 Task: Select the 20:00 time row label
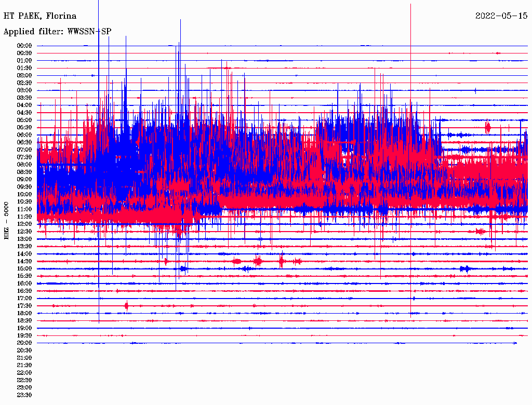pos(24,343)
